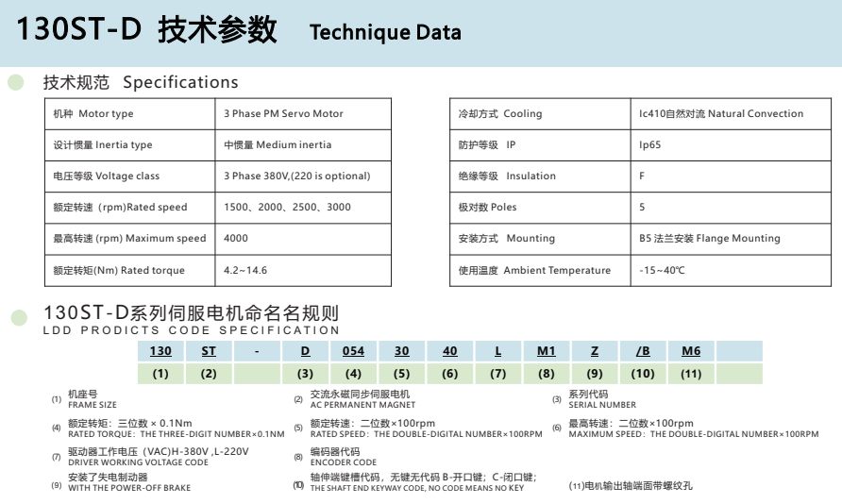Click the "054" rated torque code cell

tap(353, 351)
